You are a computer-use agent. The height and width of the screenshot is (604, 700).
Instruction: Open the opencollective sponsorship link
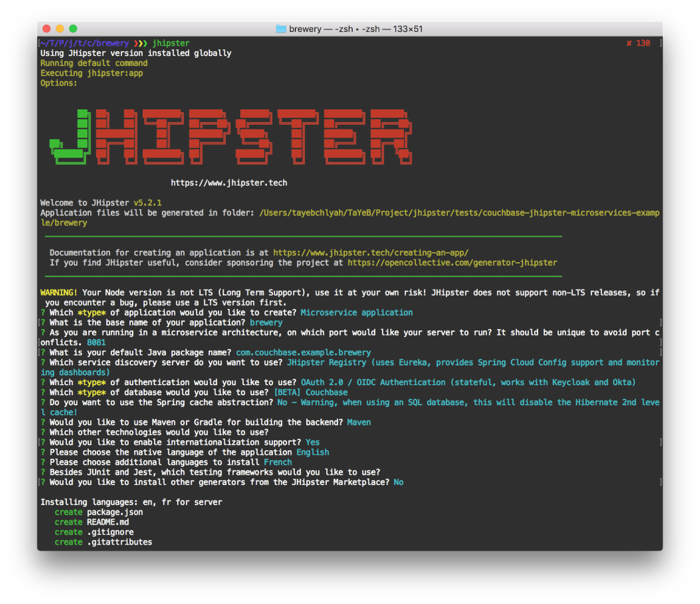452,263
